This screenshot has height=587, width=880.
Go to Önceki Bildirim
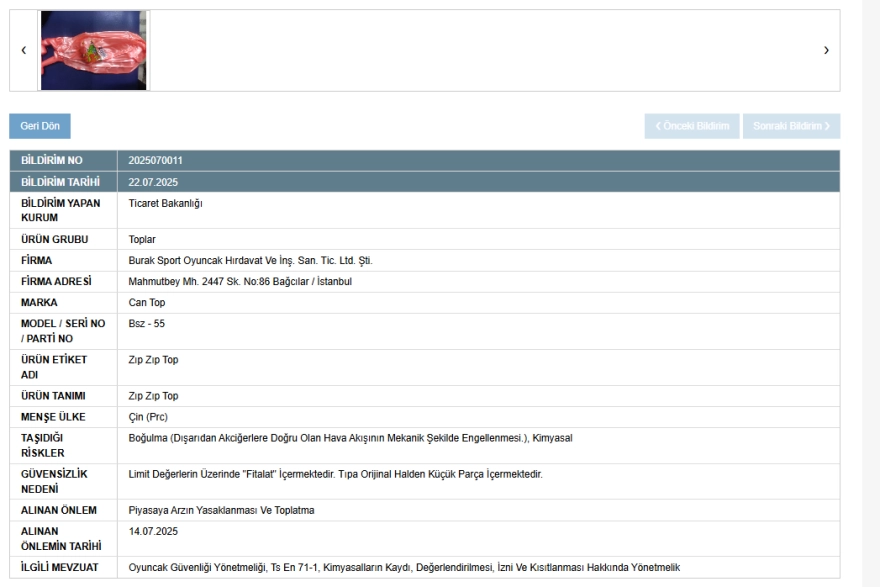(692, 126)
